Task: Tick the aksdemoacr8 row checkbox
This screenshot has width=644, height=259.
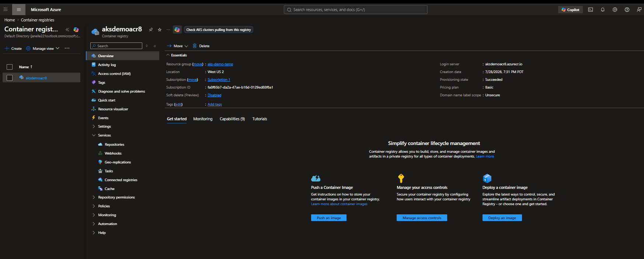Action: [x=10, y=78]
